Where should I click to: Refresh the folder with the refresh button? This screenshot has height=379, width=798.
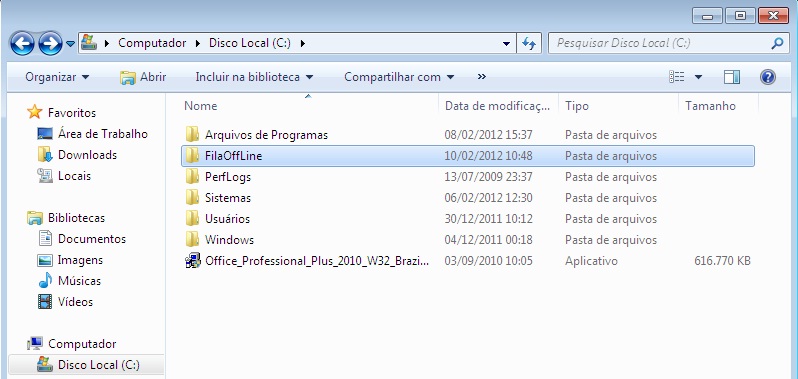pos(529,44)
